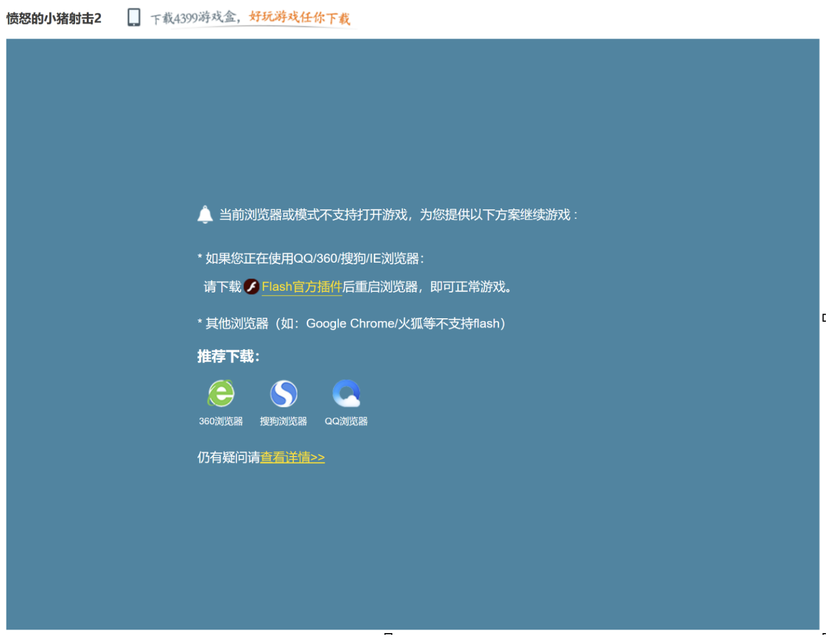
Task: Open the QQ浏览器 text label
Action: (x=346, y=421)
